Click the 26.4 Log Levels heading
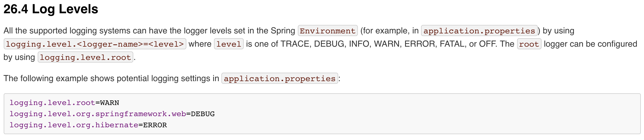 pyautogui.click(x=51, y=9)
